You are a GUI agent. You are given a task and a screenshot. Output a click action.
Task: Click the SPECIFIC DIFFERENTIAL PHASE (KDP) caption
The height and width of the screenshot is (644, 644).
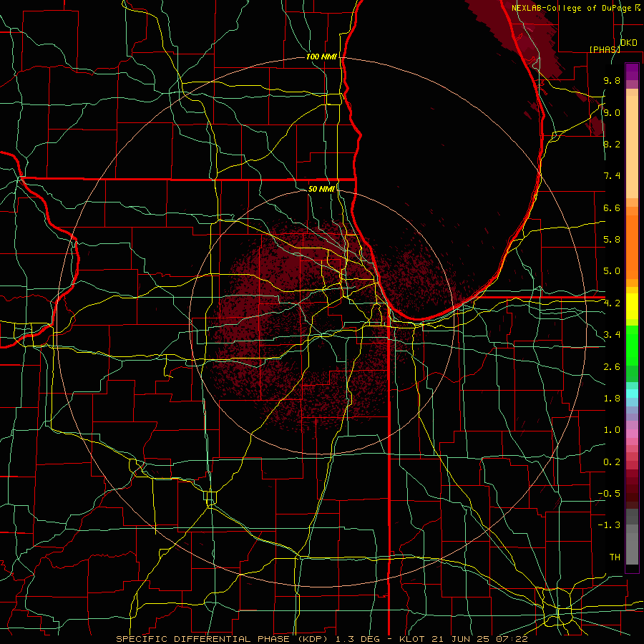tap(223, 639)
